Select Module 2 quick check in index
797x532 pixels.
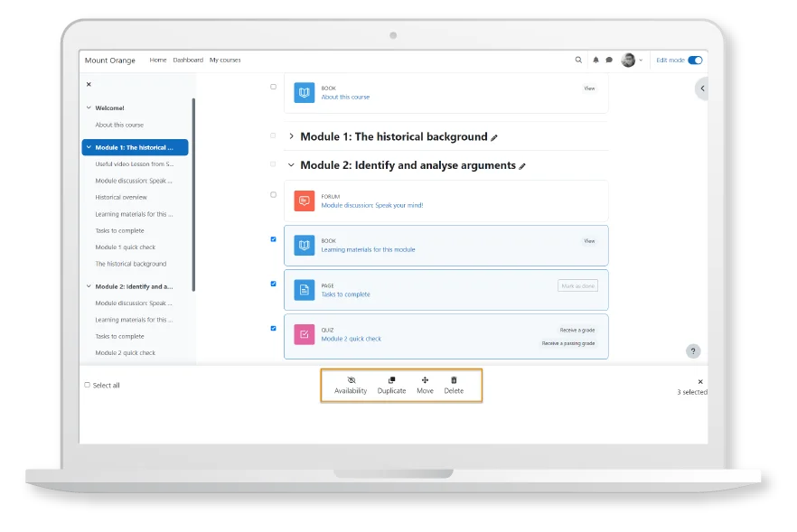tap(126, 352)
